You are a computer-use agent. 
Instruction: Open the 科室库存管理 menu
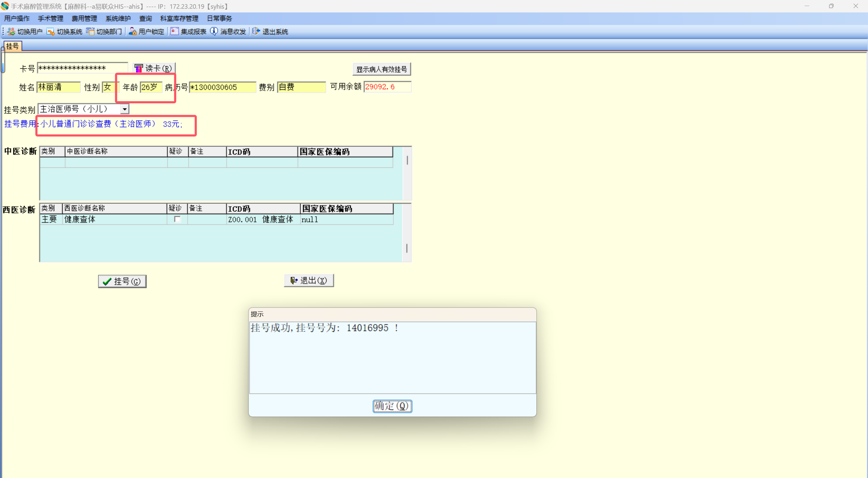[x=179, y=18]
